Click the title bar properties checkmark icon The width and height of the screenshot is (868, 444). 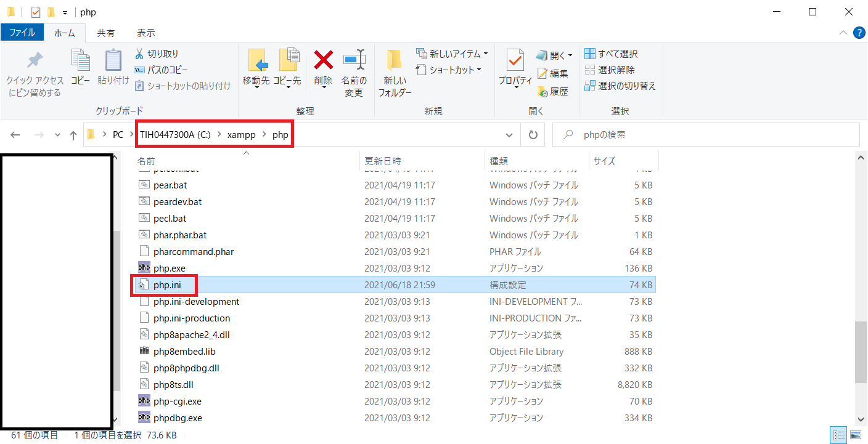(x=36, y=12)
